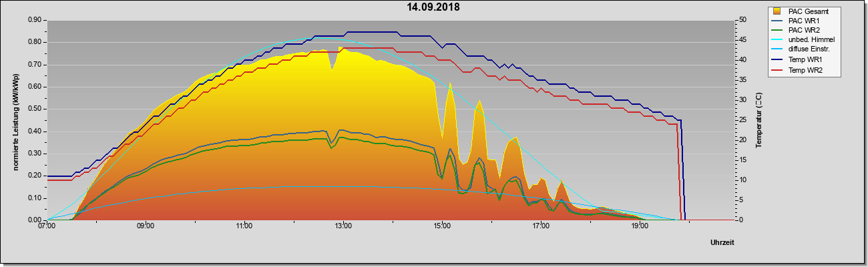Click the 07:00 time axis label

(47, 227)
